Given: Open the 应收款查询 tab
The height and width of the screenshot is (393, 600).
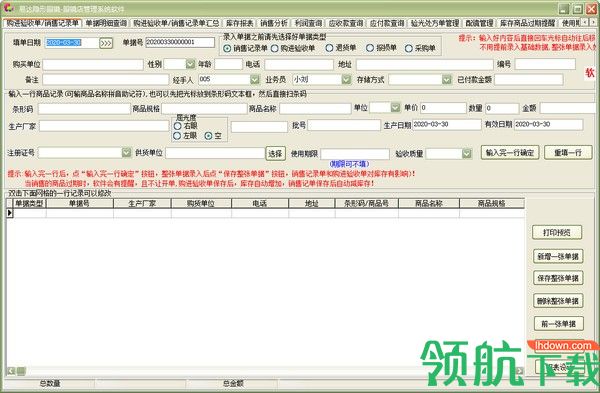Looking at the screenshot, I should point(346,23).
